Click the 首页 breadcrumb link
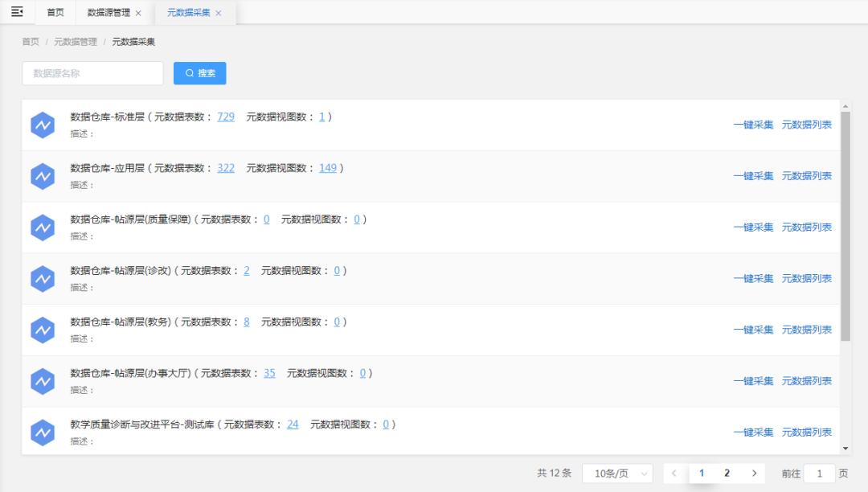Image resolution: width=868 pixels, height=492 pixels. pos(31,42)
